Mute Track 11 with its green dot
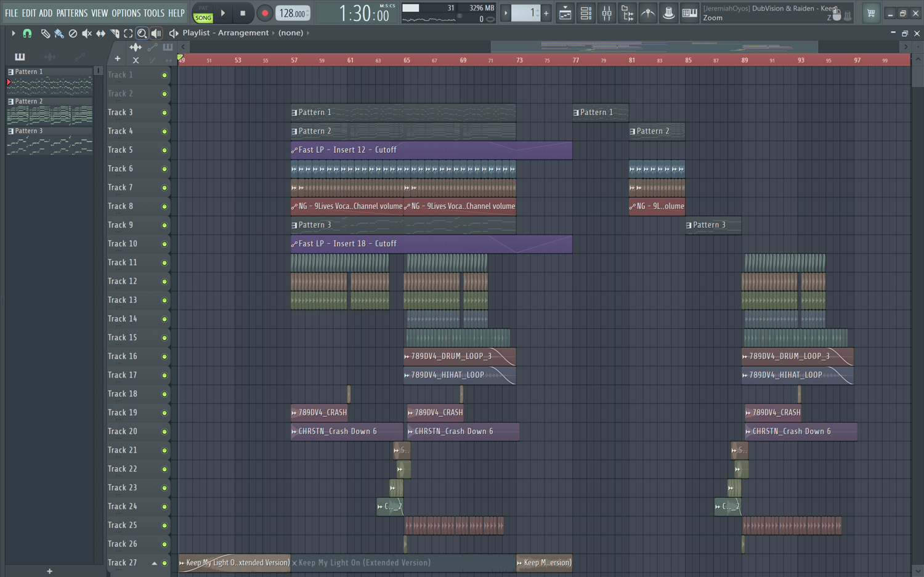924x577 pixels. (x=164, y=263)
